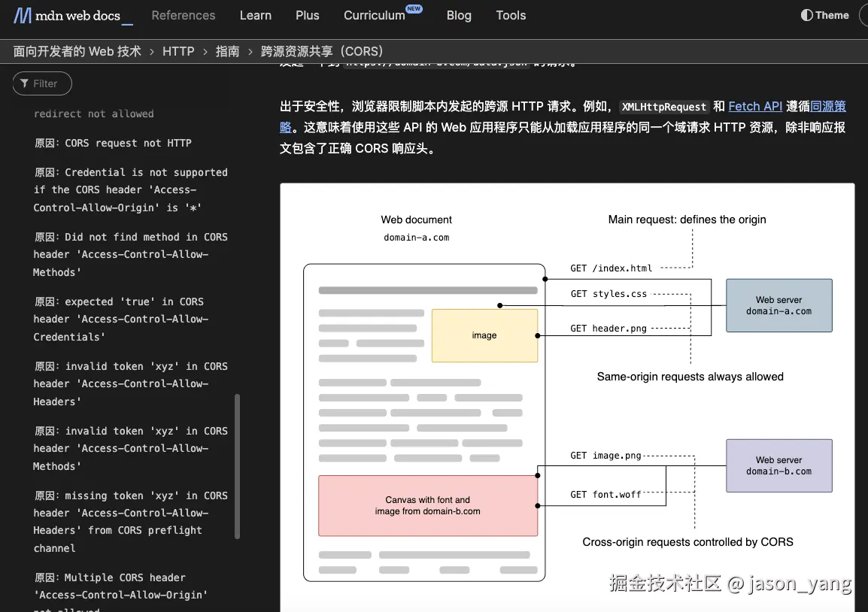868x612 pixels.
Task: Open 'Did not find method' sidebar item
Action: click(130, 255)
